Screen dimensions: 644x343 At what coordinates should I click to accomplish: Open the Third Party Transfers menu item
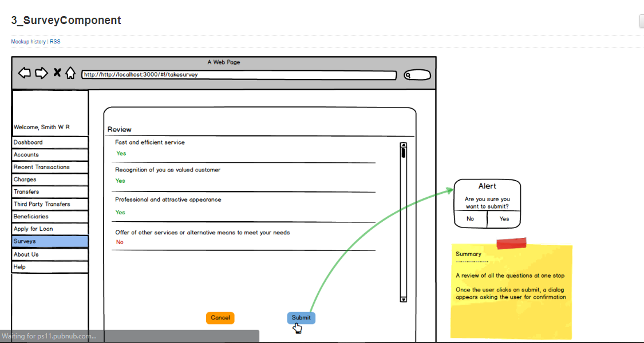pos(50,204)
